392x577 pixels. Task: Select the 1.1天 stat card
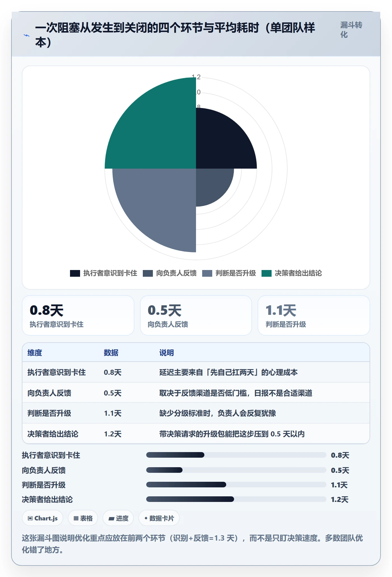[314, 315]
